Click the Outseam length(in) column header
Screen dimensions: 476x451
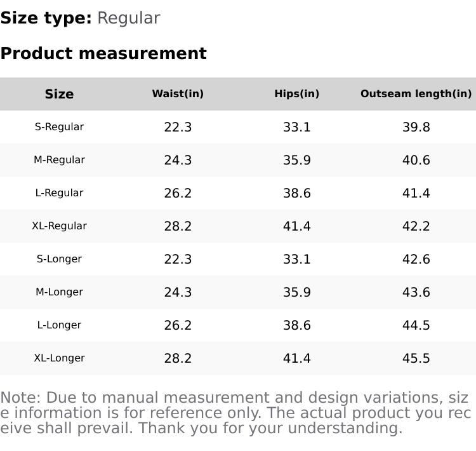pos(416,94)
